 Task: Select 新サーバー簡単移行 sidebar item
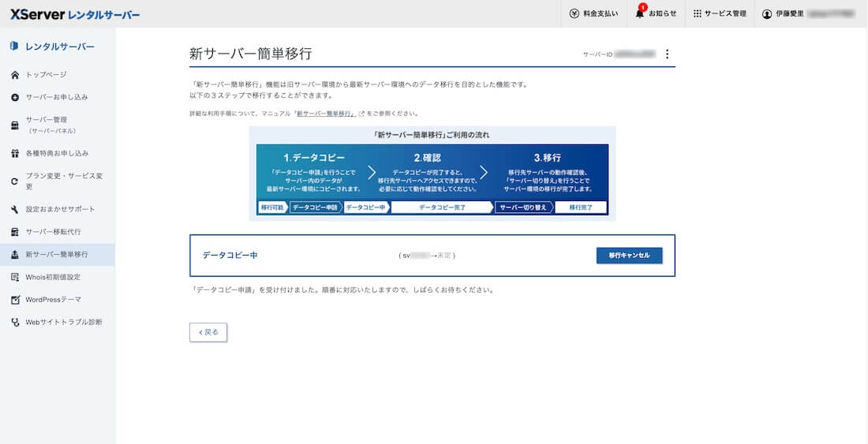[x=58, y=255]
